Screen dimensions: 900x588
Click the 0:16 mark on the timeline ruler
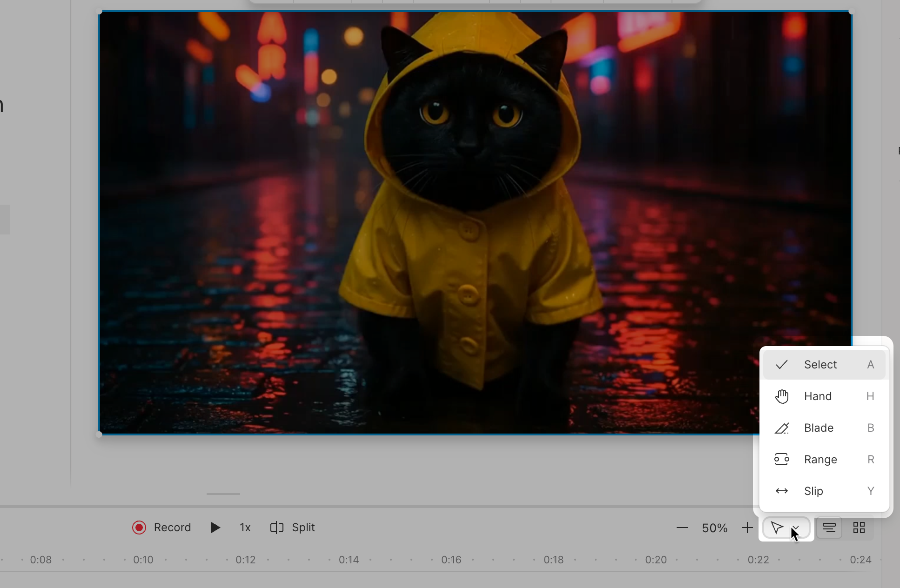[x=450, y=560]
